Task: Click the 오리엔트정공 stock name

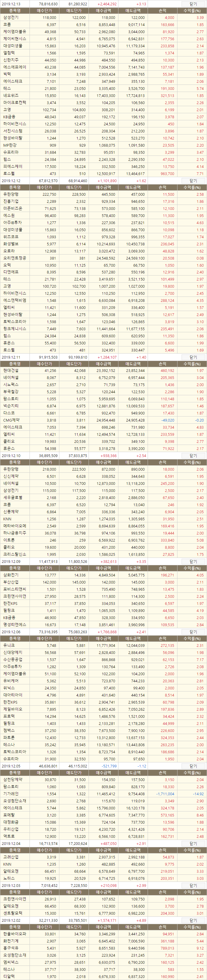Action: [x=15, y=258]
